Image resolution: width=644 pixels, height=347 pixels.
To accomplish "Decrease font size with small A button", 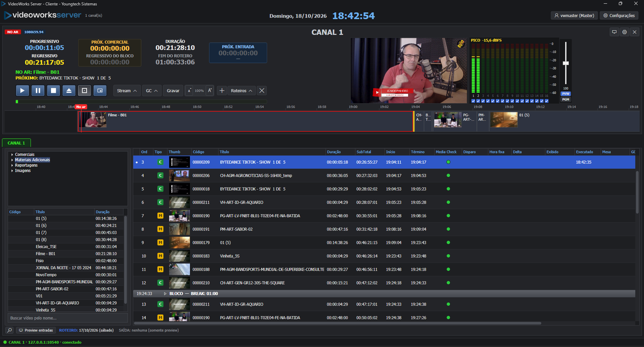I will pos(189,91).
